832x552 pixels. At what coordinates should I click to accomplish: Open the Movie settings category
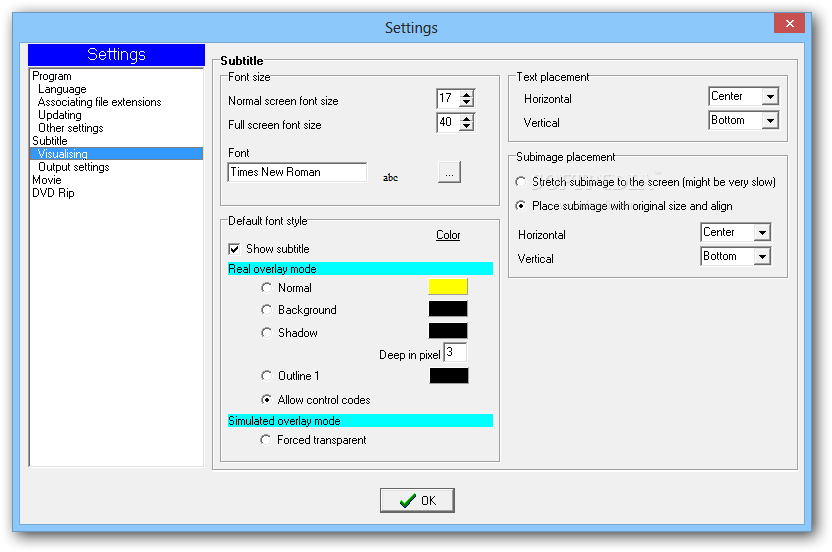coord(47,180)
